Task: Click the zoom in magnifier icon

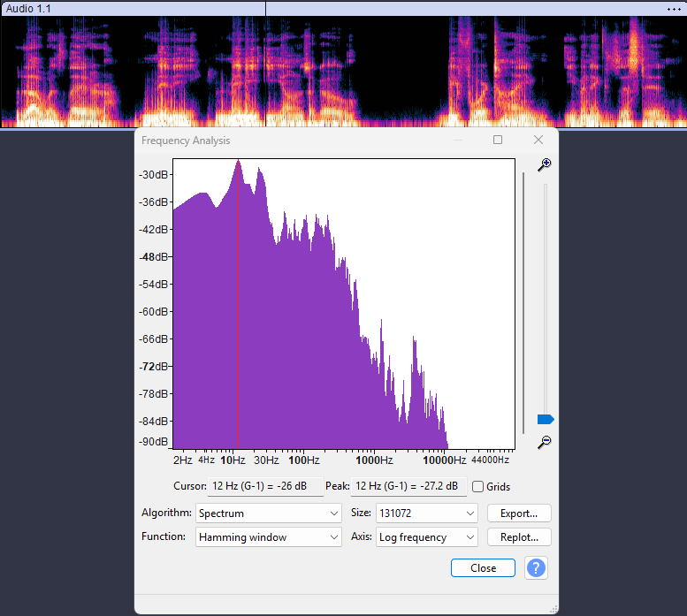Action: (x=544, y=164)
